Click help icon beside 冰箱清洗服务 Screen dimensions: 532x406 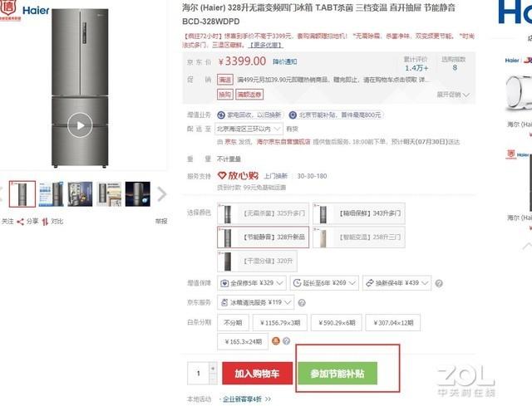click(301, 303)
